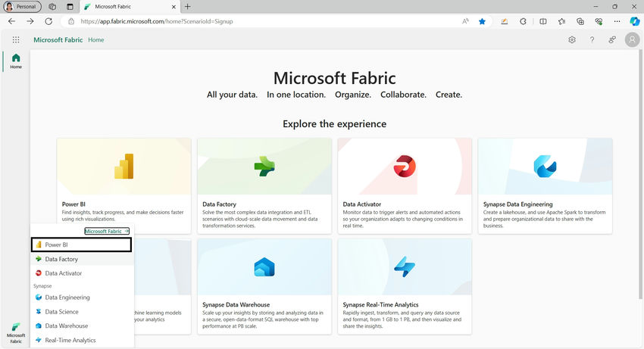Click the Real-Time Analytics lightning icon on card
The width and height of the screenshot is (644, 349).
[x=405, y=267]
